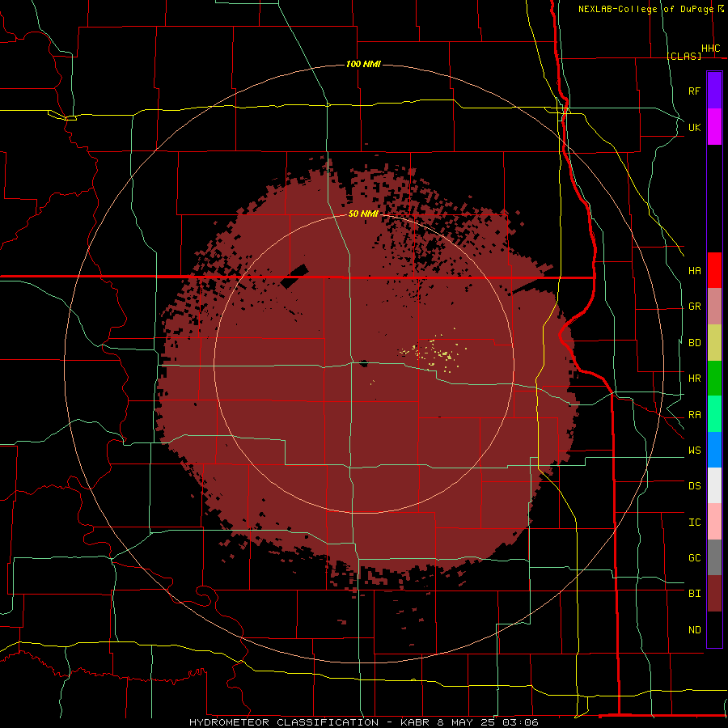Viewport: 728px width, 728px height.
Task: Click the BI dark red legend swatch
Action: pyautogui.click(x=714, y=594)
